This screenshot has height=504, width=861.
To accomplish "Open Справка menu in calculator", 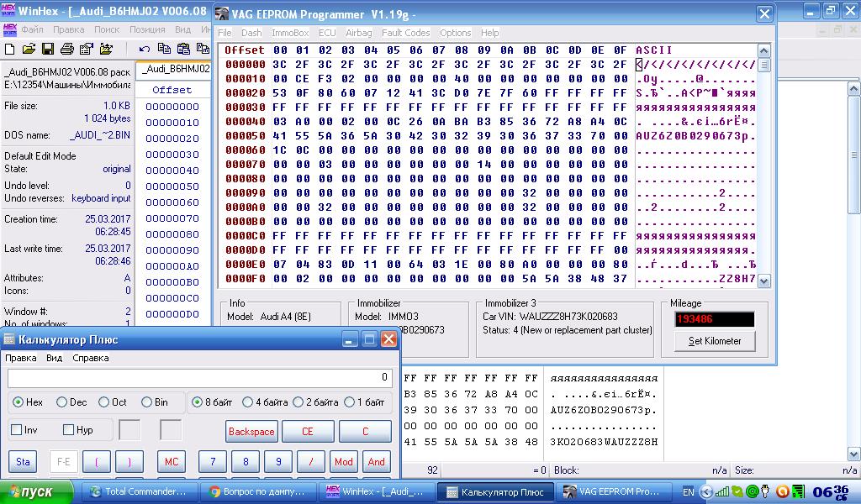I will [x=91, y=358].
